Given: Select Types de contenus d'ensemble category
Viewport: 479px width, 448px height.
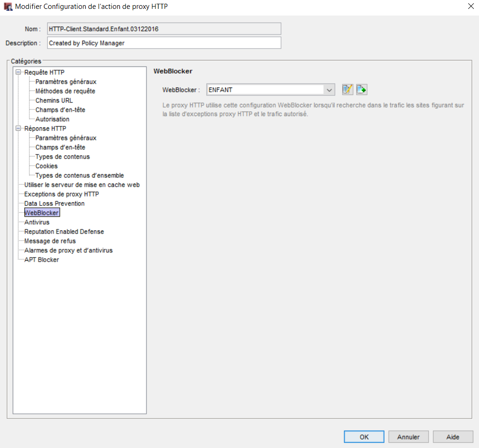Looking at the screenshot, I should [80, 175].
